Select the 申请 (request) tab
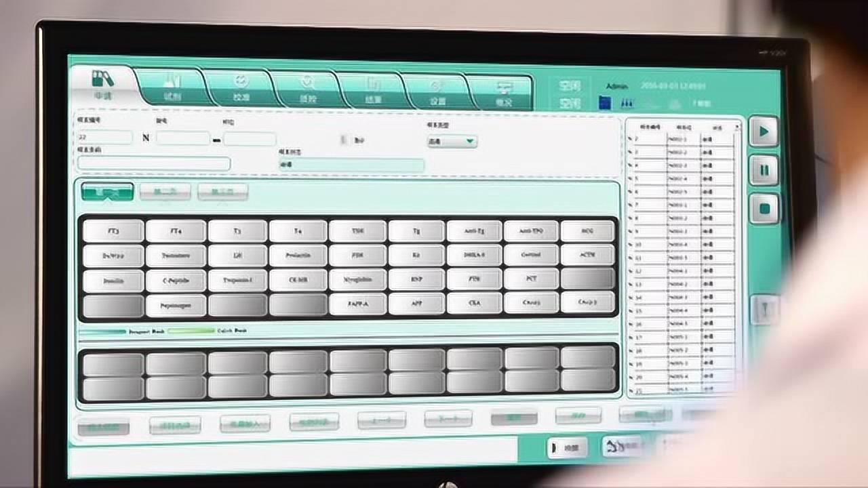The width and height of the screenshot is (868, 488). pos(102,85)
